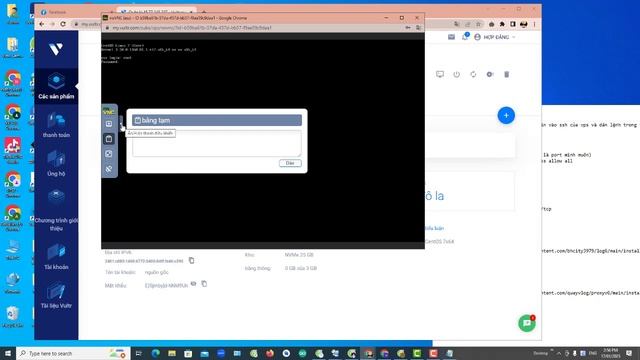
Task: Open Tài liệu Vultr docs section
Action: (56, 295)
